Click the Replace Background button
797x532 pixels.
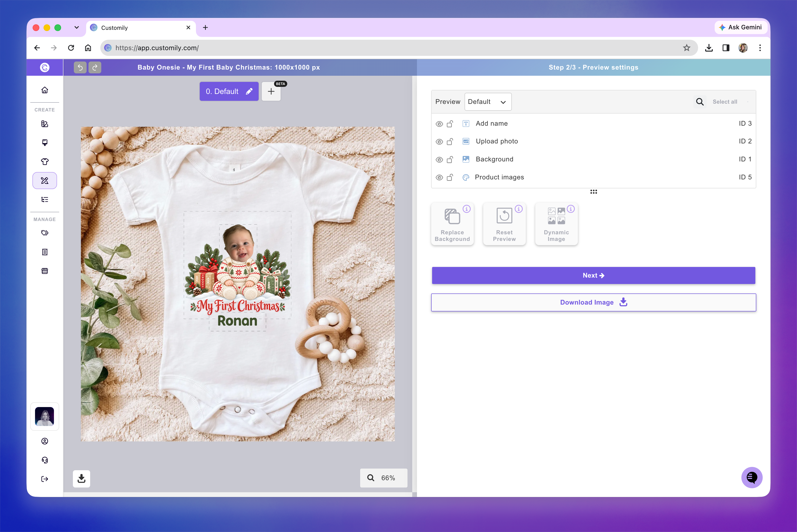click(x=452, y=224)
